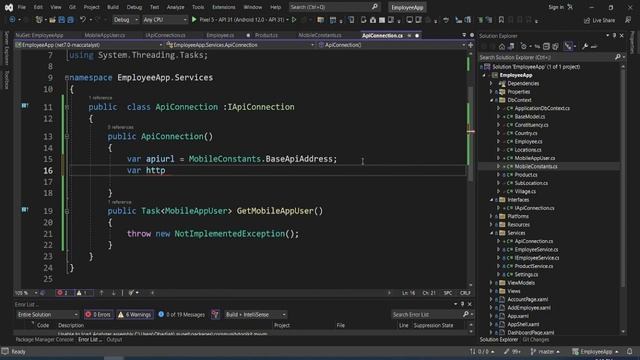Click the Undo toolbar icon

click(83, 20)
